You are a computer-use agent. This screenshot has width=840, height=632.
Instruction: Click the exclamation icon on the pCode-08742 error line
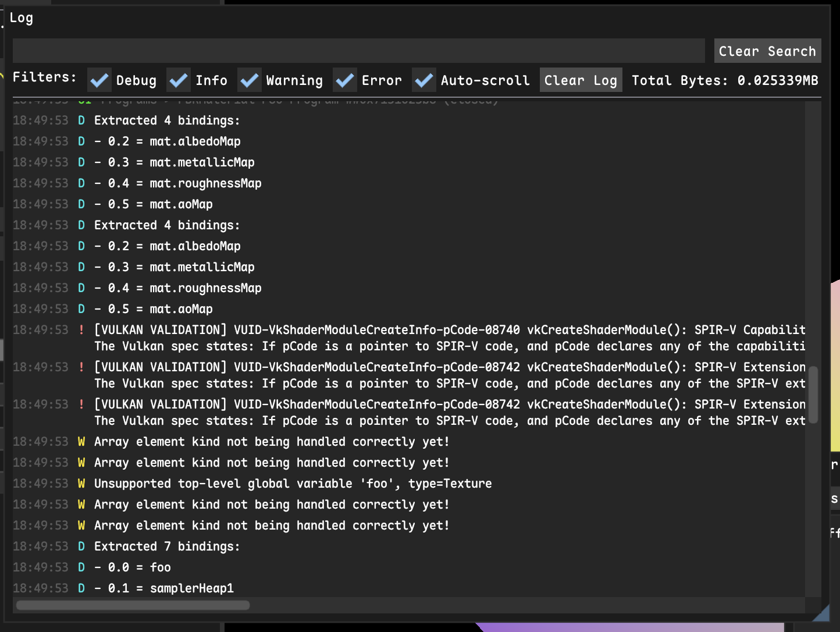81,367
